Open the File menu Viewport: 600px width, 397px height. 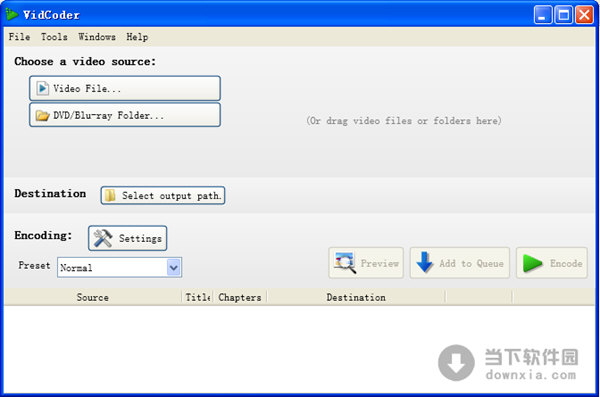20,37
